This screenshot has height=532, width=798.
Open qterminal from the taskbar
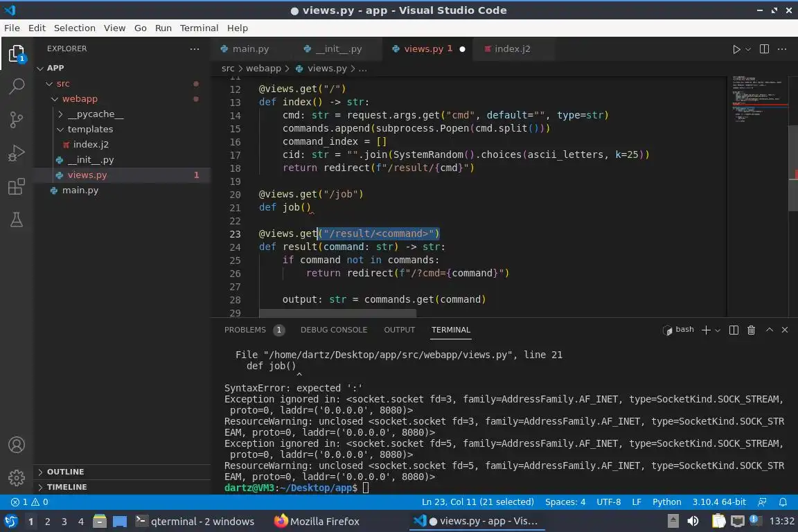pos(195,522)
